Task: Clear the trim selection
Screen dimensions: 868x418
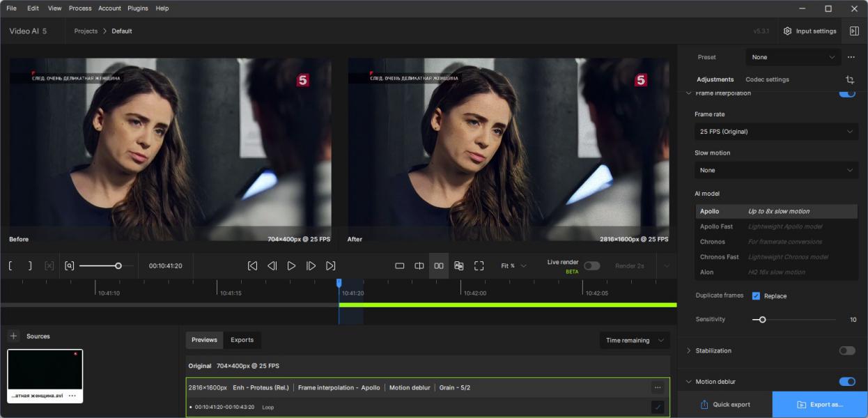Action: tap(49, 266)
